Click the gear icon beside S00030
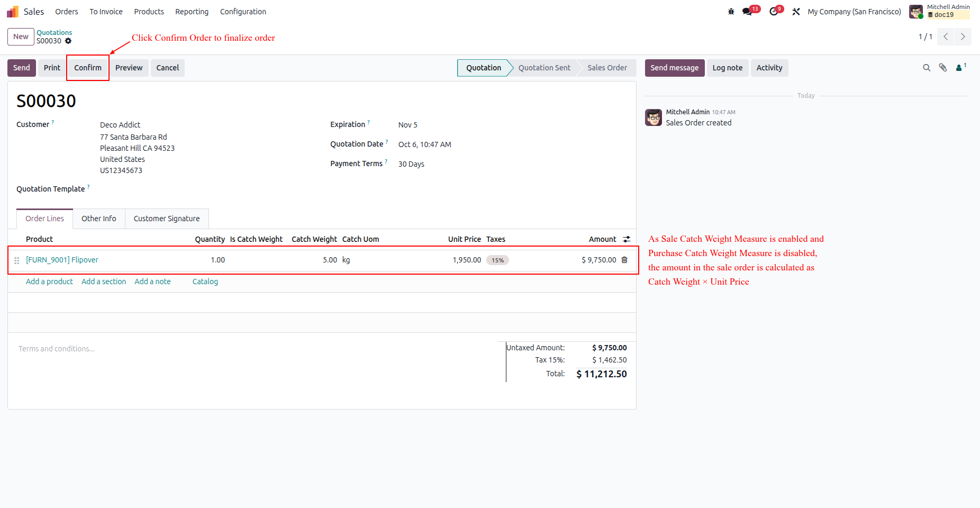 coord(68,41)
